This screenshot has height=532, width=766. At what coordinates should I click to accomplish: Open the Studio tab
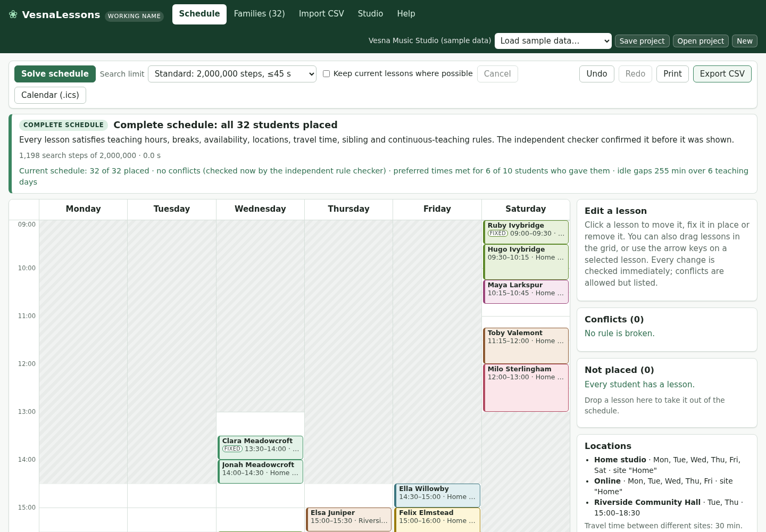coord(370,14)
